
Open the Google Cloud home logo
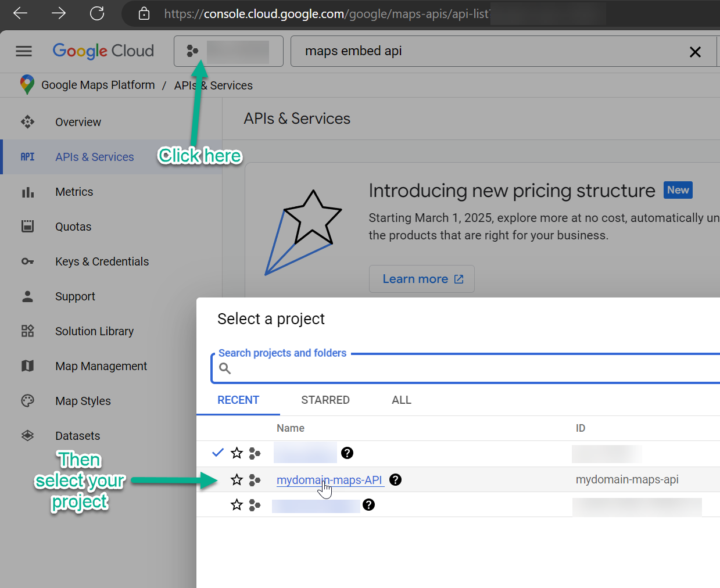[103, 51]
